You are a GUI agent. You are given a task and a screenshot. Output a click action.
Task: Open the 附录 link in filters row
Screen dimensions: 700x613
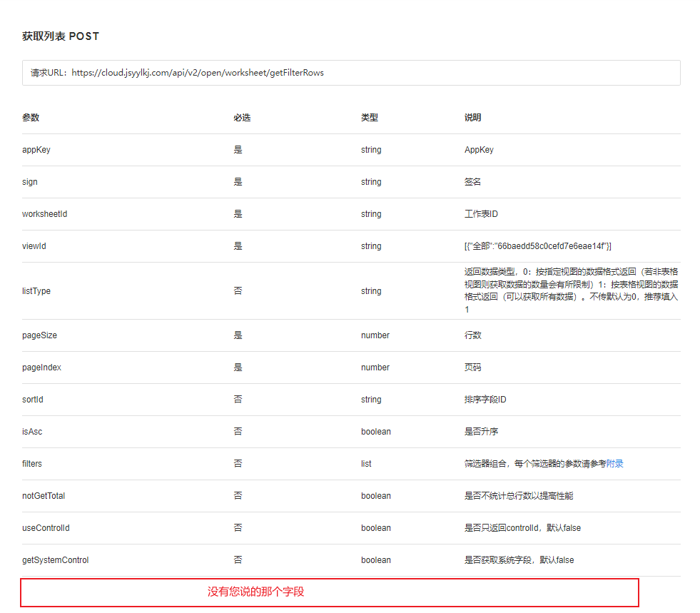pos(614,464)
